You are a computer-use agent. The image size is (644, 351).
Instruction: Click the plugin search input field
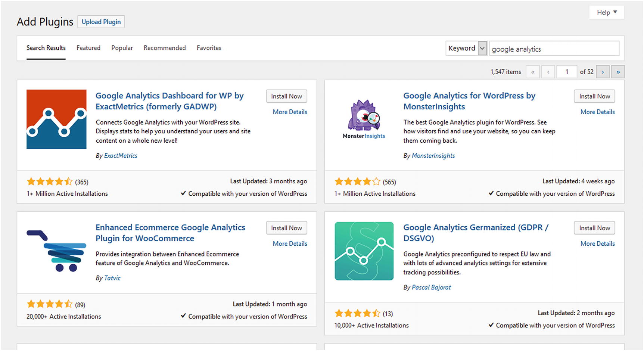coord(554,49)
